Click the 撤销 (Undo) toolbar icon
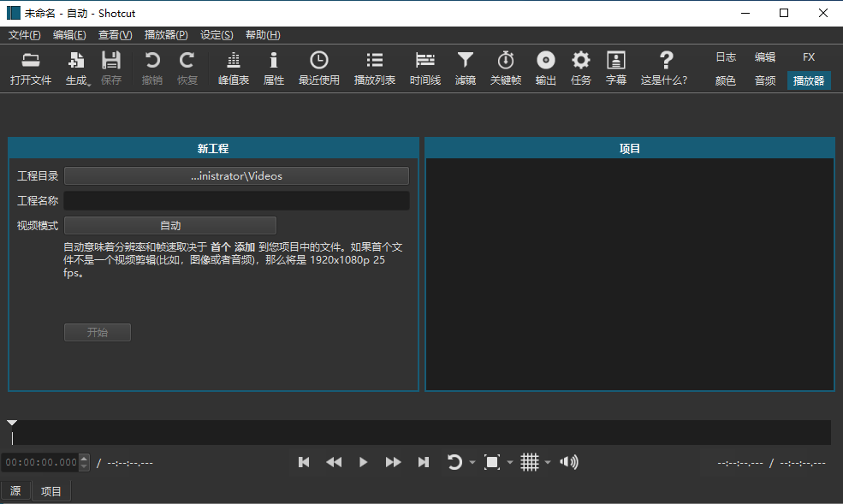Screen dimensions: 843x504 pos(152,68)
